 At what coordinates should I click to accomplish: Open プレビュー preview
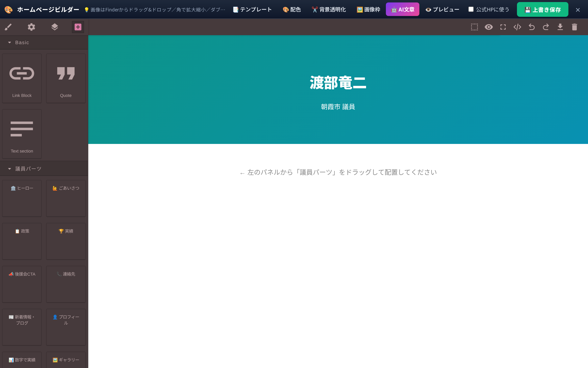click(x=442, y=9)
